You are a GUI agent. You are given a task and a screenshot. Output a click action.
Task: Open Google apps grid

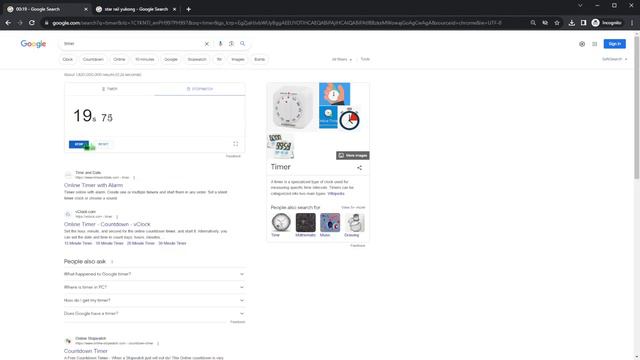(595, 44)
